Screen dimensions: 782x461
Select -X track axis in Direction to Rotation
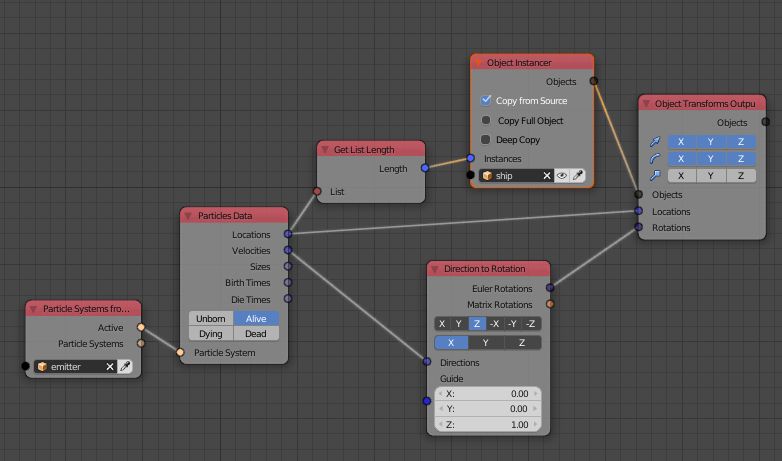[494, 324]
